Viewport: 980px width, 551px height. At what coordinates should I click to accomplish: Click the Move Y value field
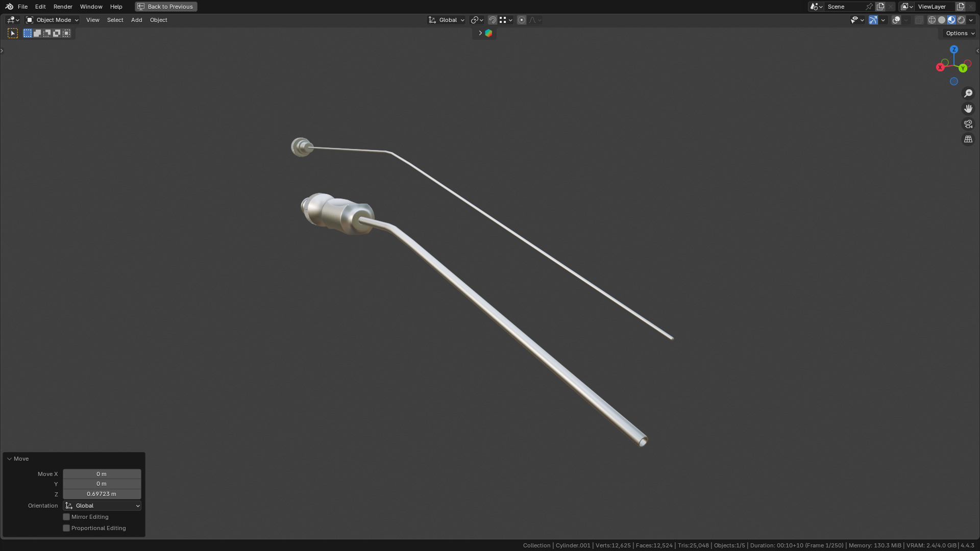[102, 484]
